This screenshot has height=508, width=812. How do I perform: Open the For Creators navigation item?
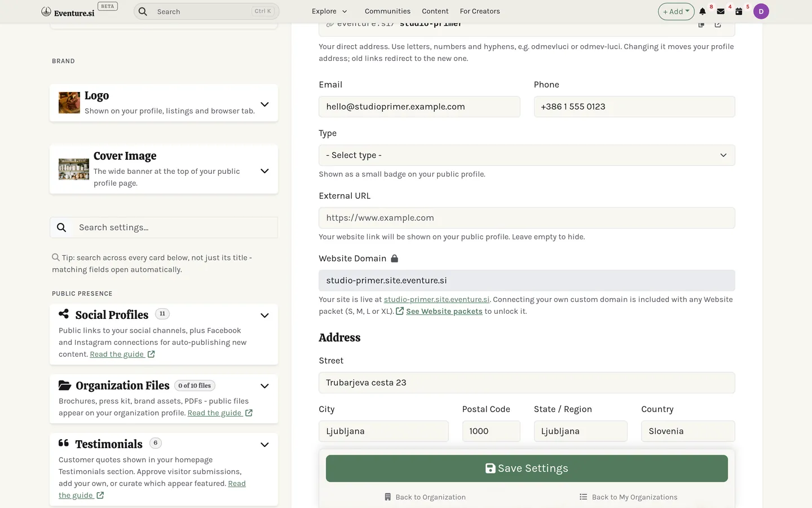[480, 11]
